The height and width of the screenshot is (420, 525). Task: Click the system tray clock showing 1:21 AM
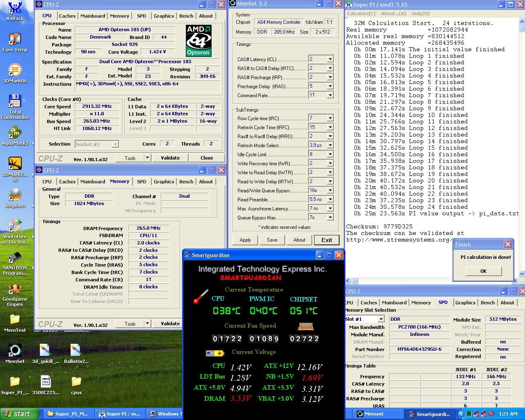pos(508,414)
